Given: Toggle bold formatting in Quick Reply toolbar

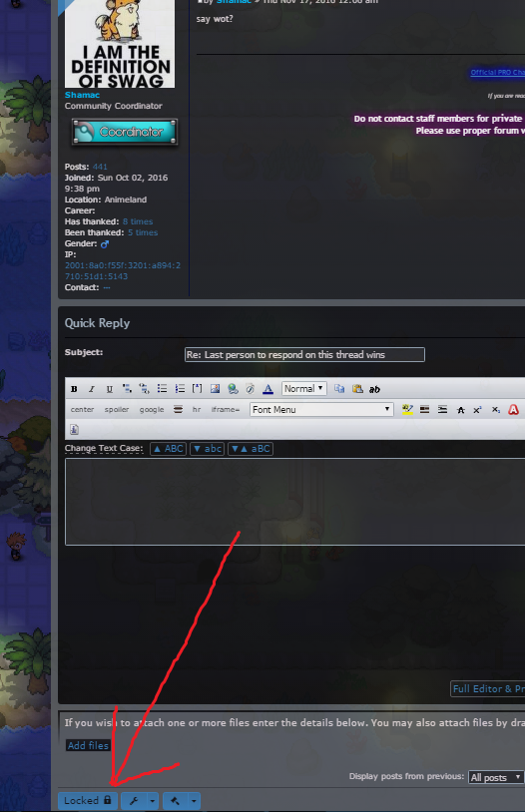Looking at the screenshot, I should click(74, 389).
